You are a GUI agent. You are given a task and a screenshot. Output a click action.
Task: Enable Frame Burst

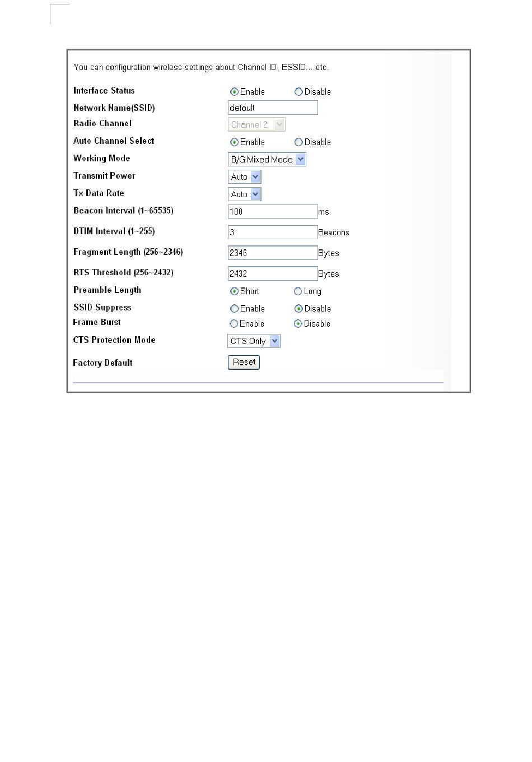tap(234, 324)
